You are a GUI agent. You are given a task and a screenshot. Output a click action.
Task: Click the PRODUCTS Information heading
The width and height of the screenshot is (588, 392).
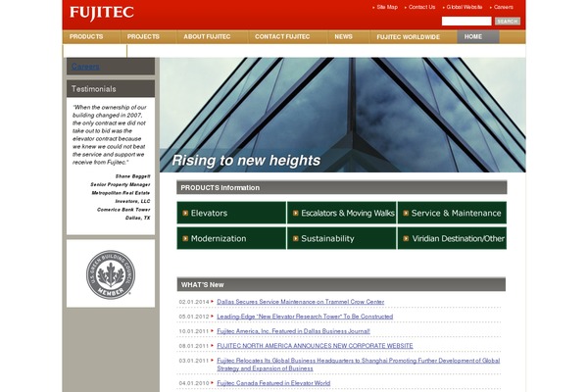pyautogui.click(x=342, y=187)
